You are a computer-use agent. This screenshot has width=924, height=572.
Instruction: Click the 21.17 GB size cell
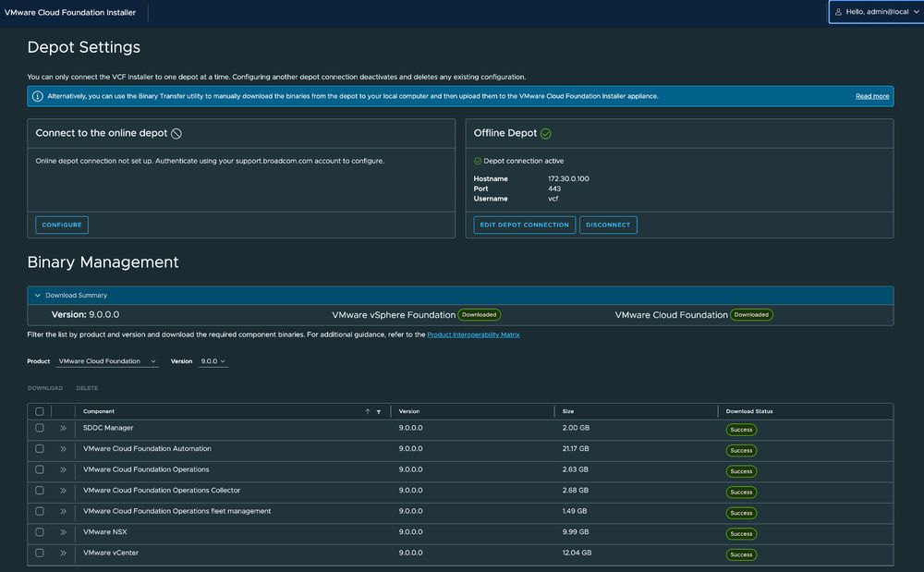coord(576,449)
